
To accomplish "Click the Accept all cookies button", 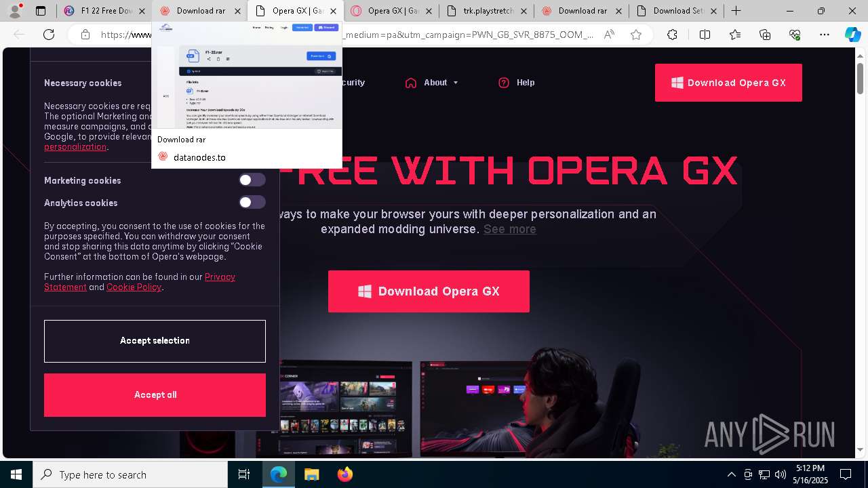I will click(155, 395).
